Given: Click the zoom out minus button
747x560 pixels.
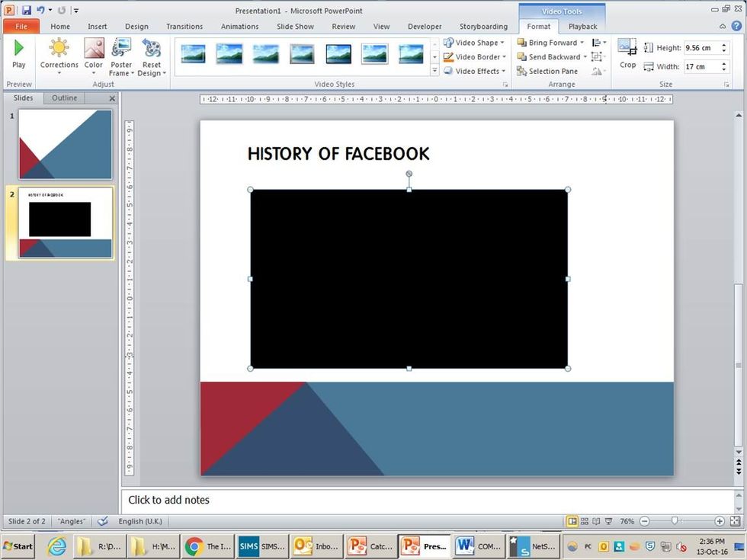Looking at the screenshot, I should pos(644,521).
